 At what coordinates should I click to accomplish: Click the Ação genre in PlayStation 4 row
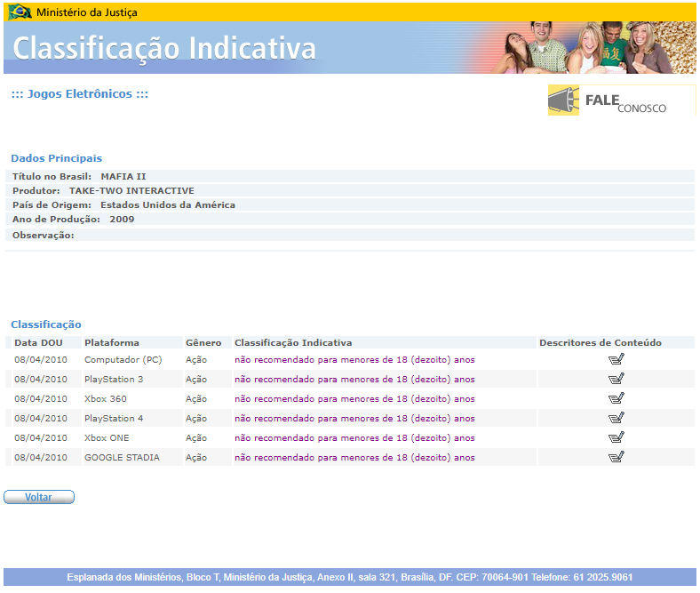coord(196,419)
